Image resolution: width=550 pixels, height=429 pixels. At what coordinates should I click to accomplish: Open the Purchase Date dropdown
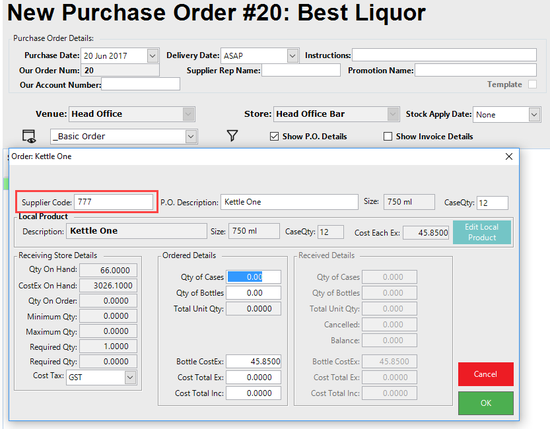click(x=152, y=56)
